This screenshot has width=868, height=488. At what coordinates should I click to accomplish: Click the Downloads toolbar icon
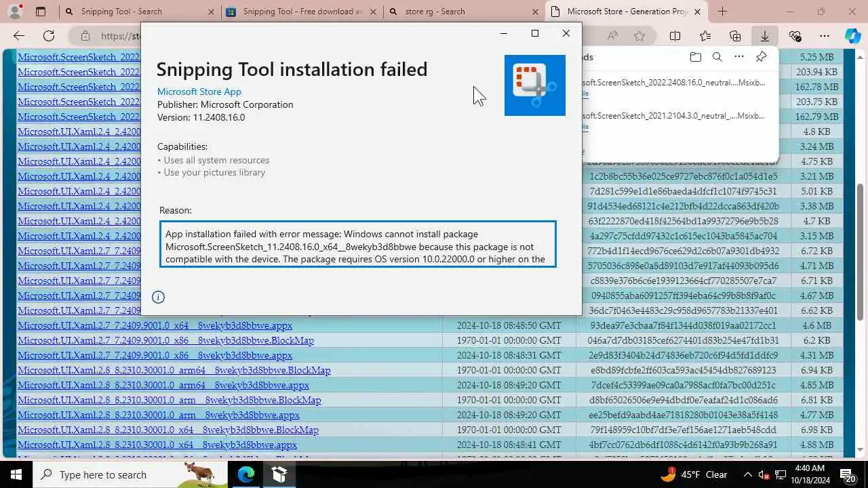coord(765,36)
